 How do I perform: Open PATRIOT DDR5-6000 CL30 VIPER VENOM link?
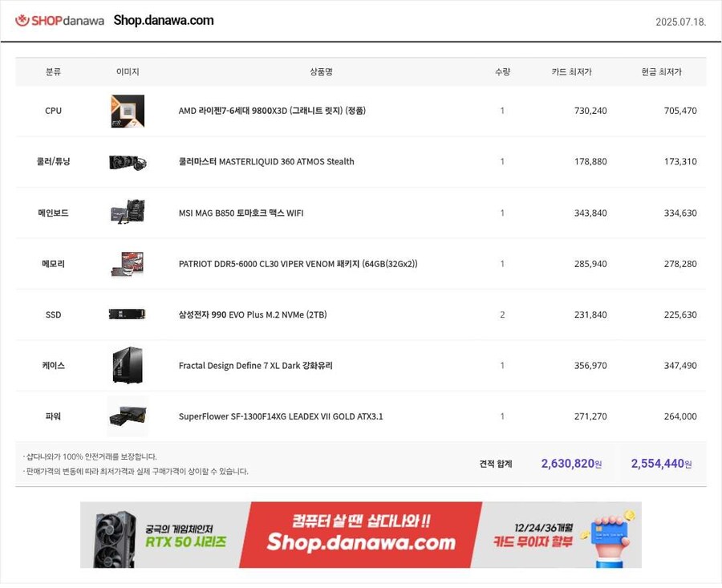tap(298, 264)
